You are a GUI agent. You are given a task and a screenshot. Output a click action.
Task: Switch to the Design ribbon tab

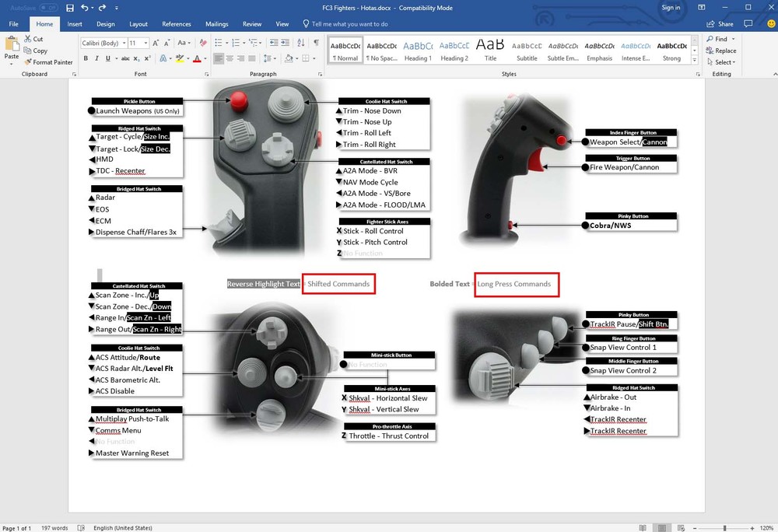click(105, 24)
